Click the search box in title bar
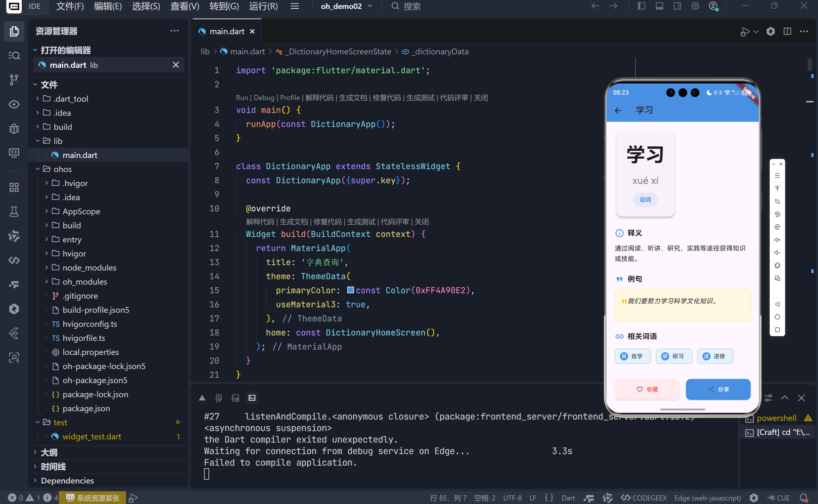This screenshot has width=818, height=504. pyautogui.click(x=412, y=6)
